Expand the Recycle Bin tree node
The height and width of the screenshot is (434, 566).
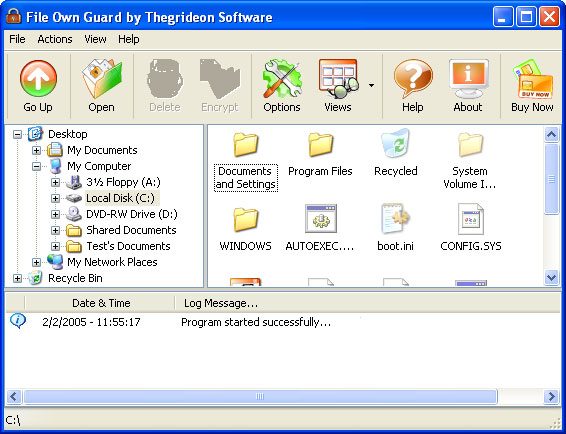pyautogui.click(x=17, y=278)
